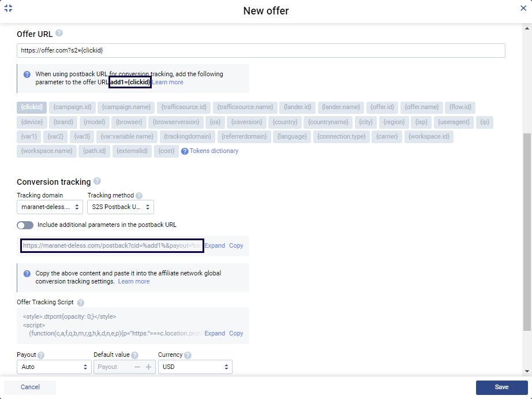Open the Currency dropdown set to USD

[195, 367]
